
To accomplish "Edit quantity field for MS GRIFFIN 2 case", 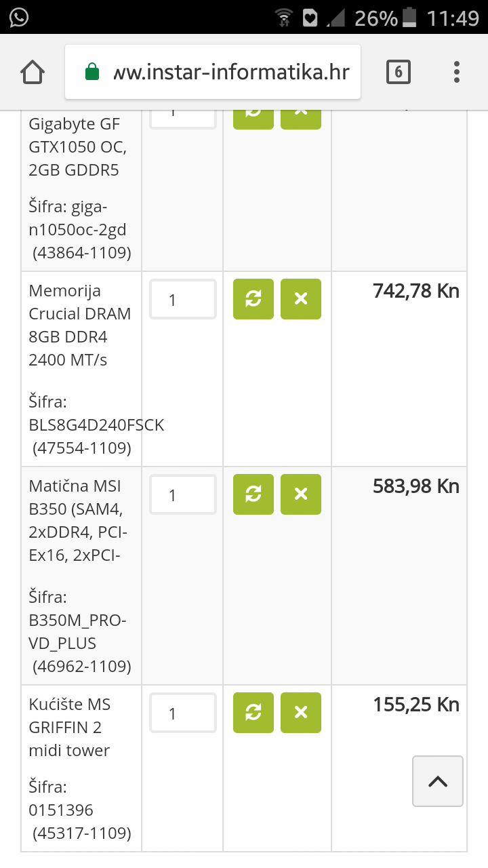I will 182,713.
